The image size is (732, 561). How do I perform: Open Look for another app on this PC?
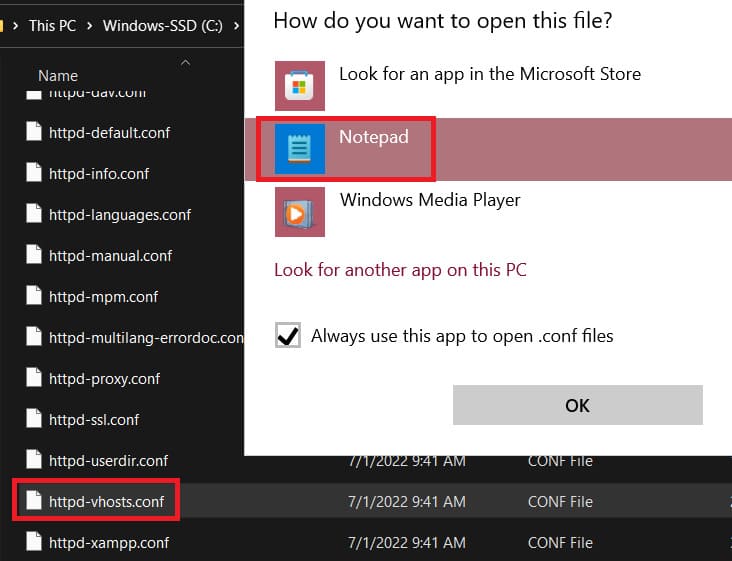coord(400,270)
